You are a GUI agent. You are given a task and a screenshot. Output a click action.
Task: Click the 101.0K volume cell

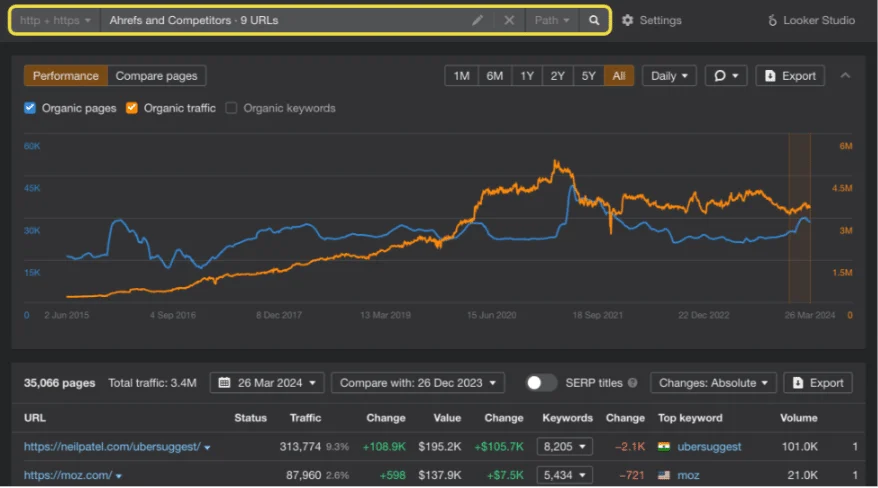click(x=800, y=447)
